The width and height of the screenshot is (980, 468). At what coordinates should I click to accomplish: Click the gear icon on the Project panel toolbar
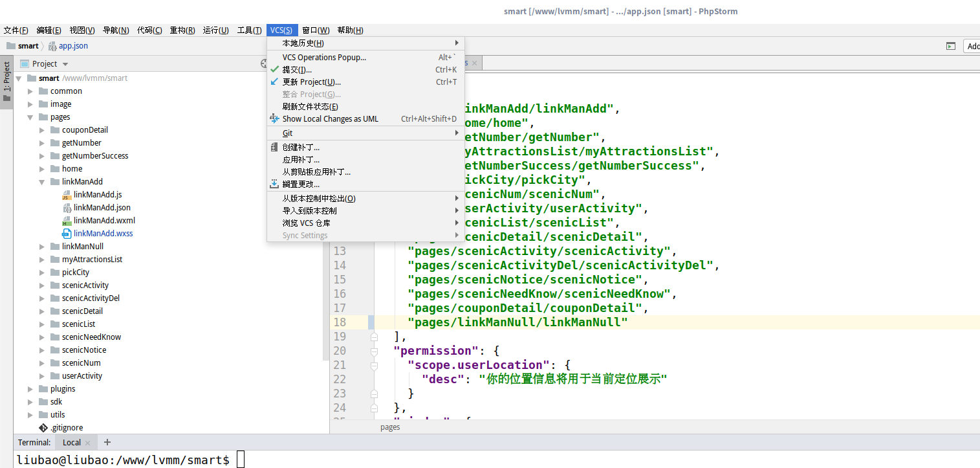[264, 63]
